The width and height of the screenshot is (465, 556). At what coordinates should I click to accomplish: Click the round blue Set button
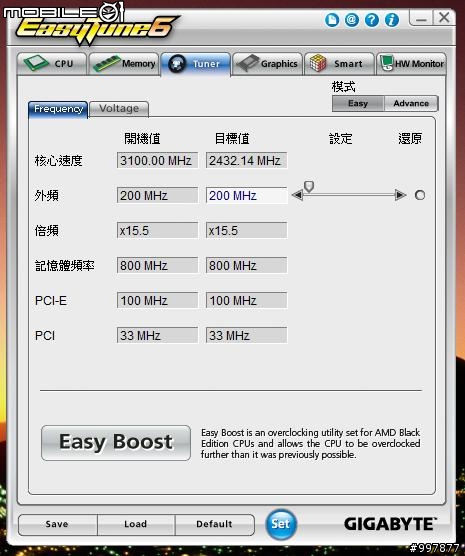click(281, 524)
